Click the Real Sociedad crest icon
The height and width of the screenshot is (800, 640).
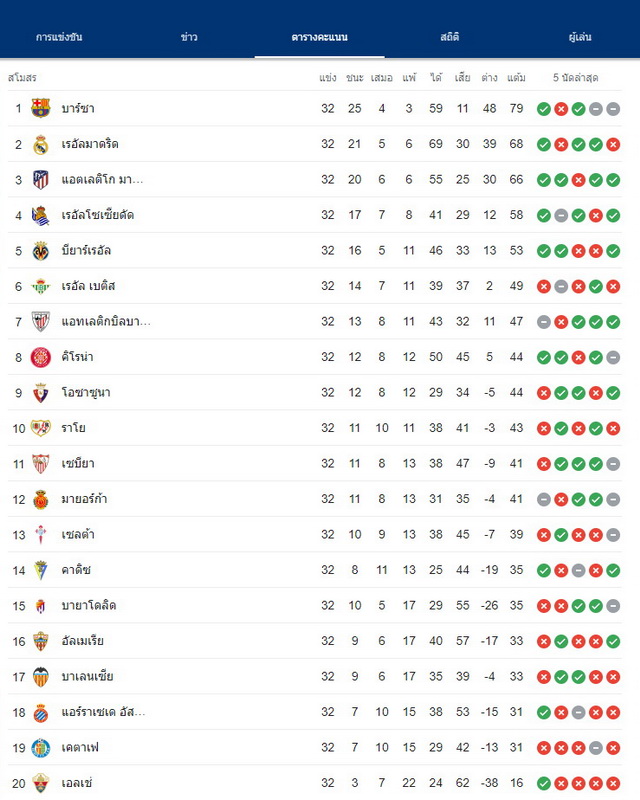coord(40,215)
